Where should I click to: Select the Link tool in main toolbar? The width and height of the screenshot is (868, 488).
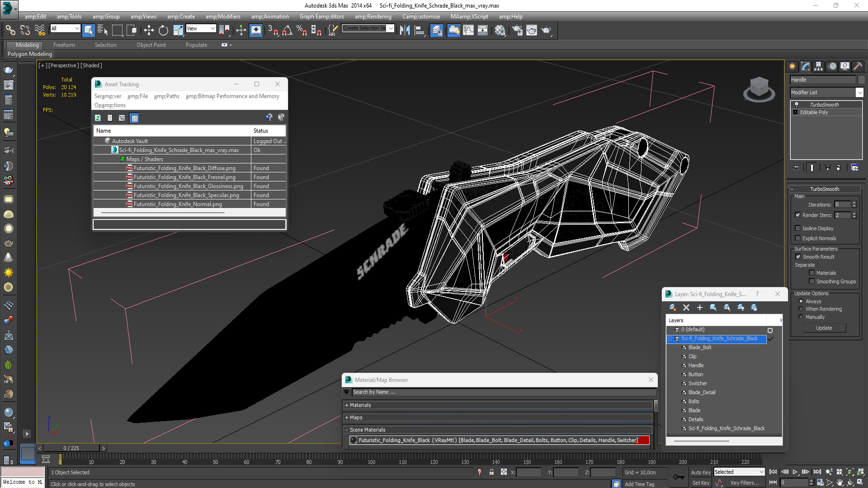pyautogui.click(x=10, y=30)
